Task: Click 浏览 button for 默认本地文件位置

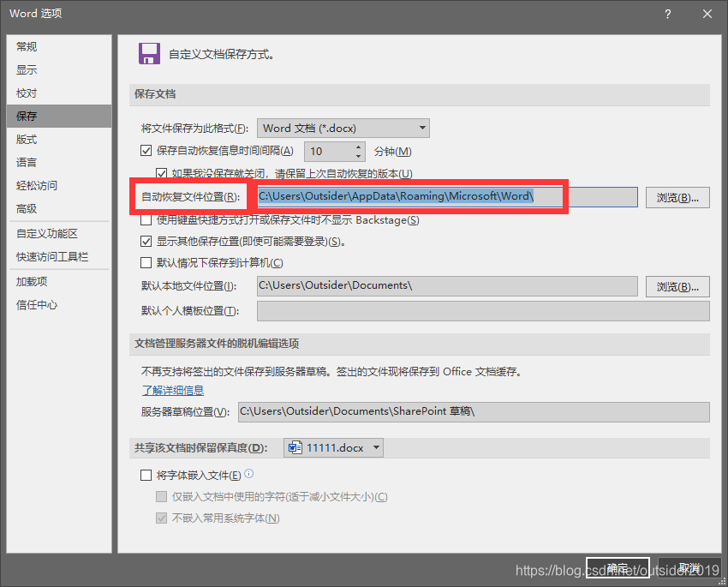Action: [677, 286]
